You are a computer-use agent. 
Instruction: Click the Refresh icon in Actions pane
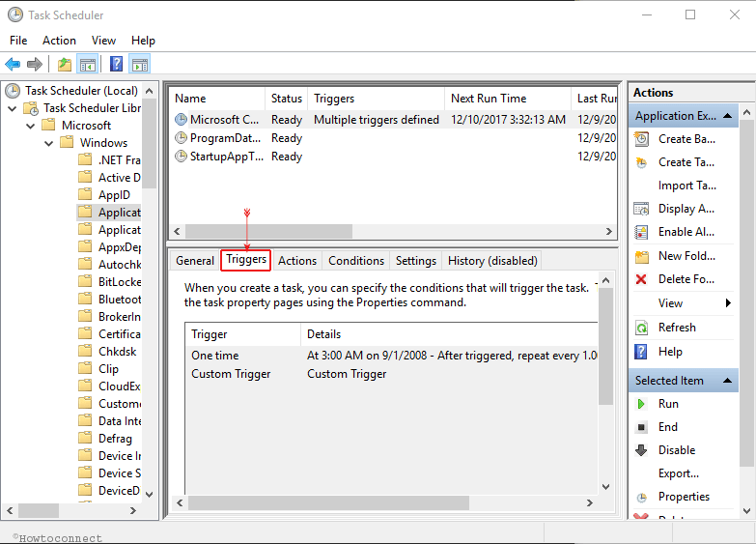[x=641, y=328]
